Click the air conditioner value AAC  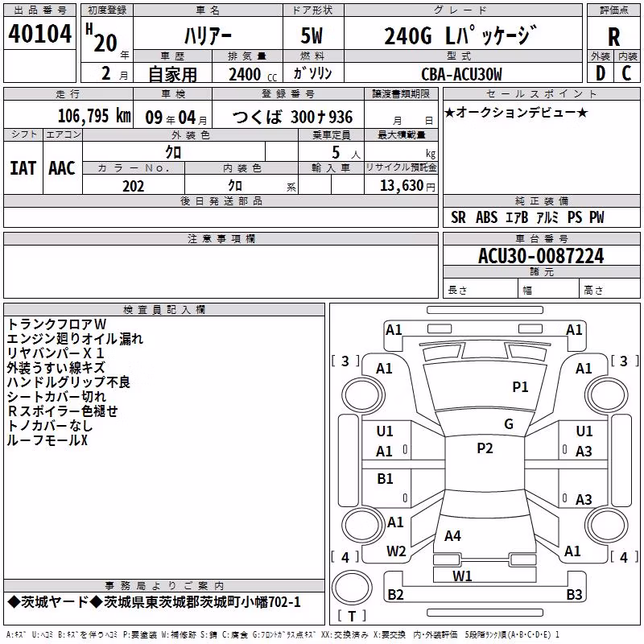pyautogui.click(x=62, y=168)
